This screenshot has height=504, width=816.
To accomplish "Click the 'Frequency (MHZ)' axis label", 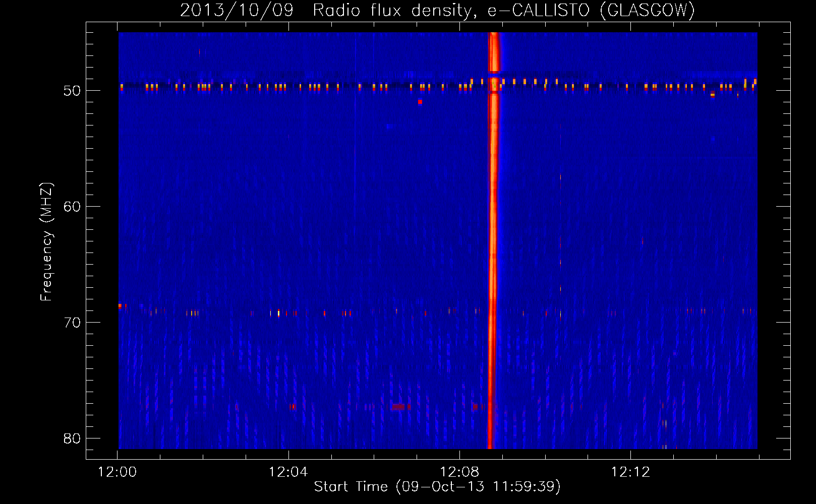I will click(x=46, y=242).
